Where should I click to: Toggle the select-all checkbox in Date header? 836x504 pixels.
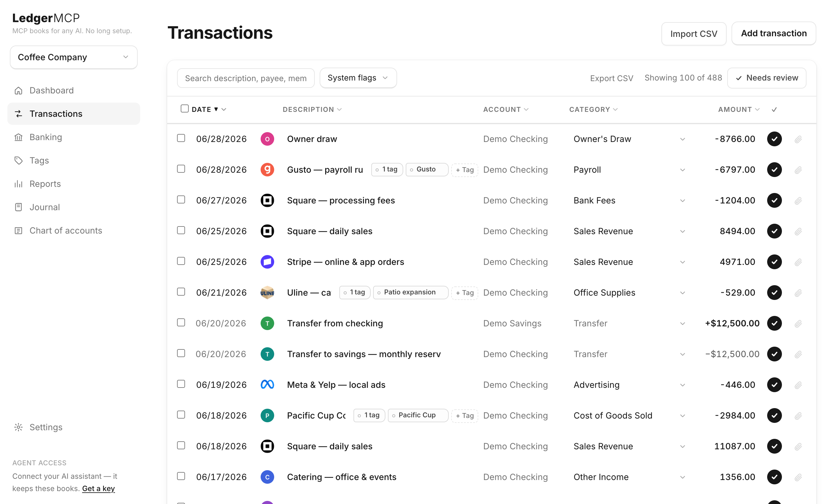pos(185,108)
